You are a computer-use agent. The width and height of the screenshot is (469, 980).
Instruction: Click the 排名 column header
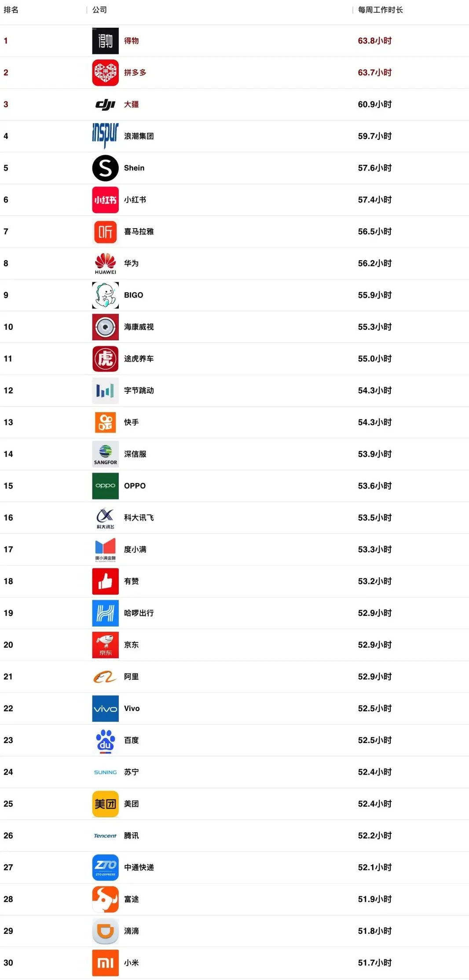click(x=11, y=10)
